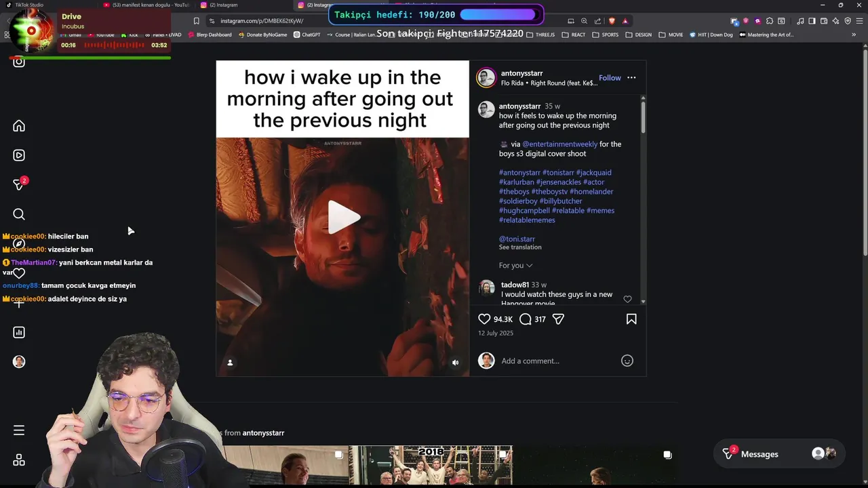Open the Donate ByNoGame bookmark

(x=262, y=35)
